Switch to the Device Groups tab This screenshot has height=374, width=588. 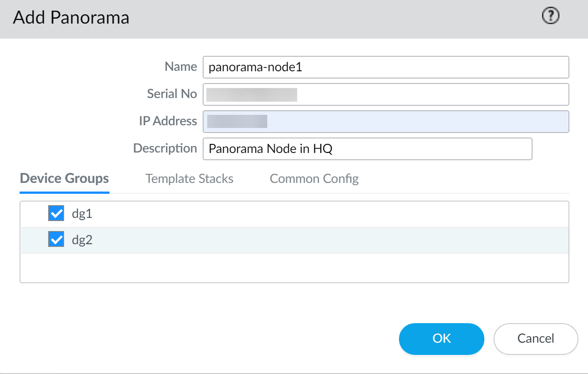click(65, 179)
